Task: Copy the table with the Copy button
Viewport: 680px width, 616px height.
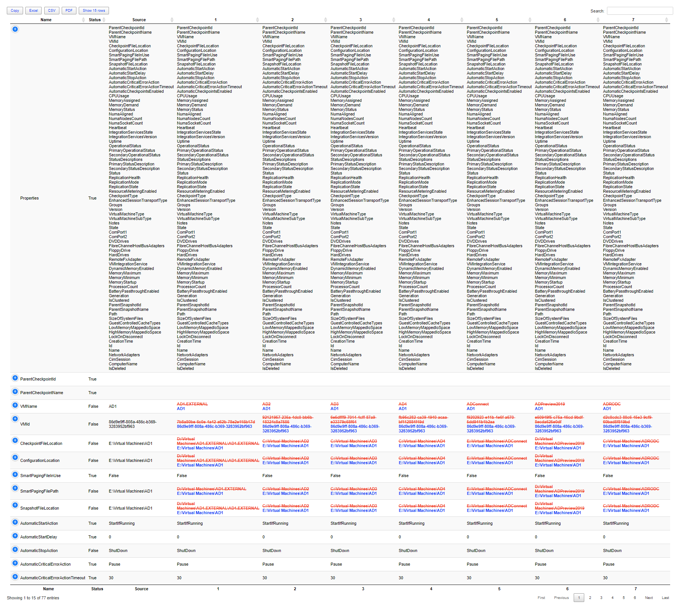Action: pos(15,10)
